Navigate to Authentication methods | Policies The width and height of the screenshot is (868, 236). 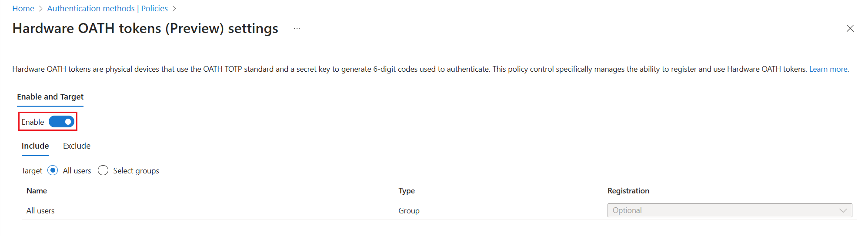107,9
